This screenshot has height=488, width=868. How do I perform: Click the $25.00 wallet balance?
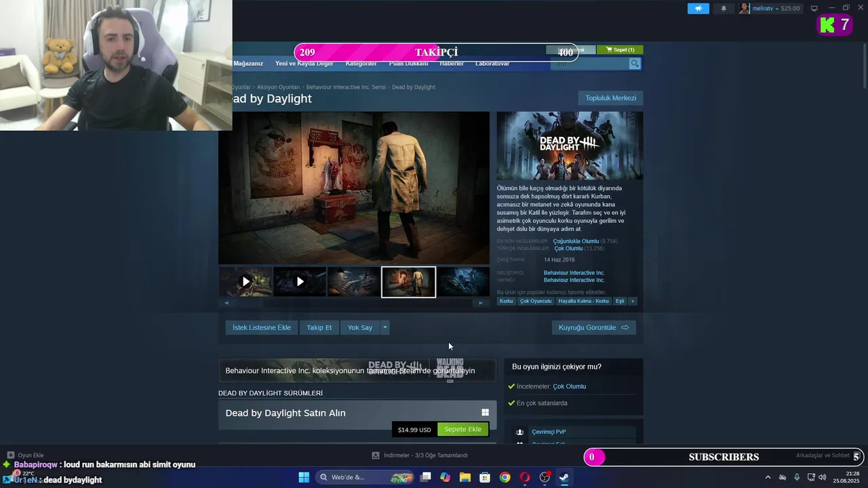coord(791,9)
